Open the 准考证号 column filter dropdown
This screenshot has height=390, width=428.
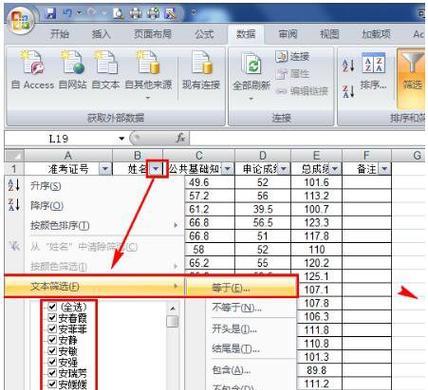(x=105, y=169)
